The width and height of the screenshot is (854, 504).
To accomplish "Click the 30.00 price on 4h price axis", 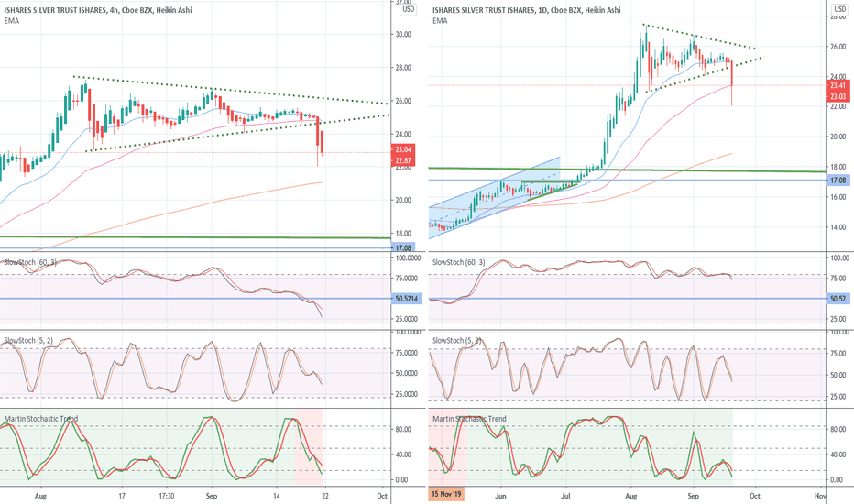I will [403, 34].
